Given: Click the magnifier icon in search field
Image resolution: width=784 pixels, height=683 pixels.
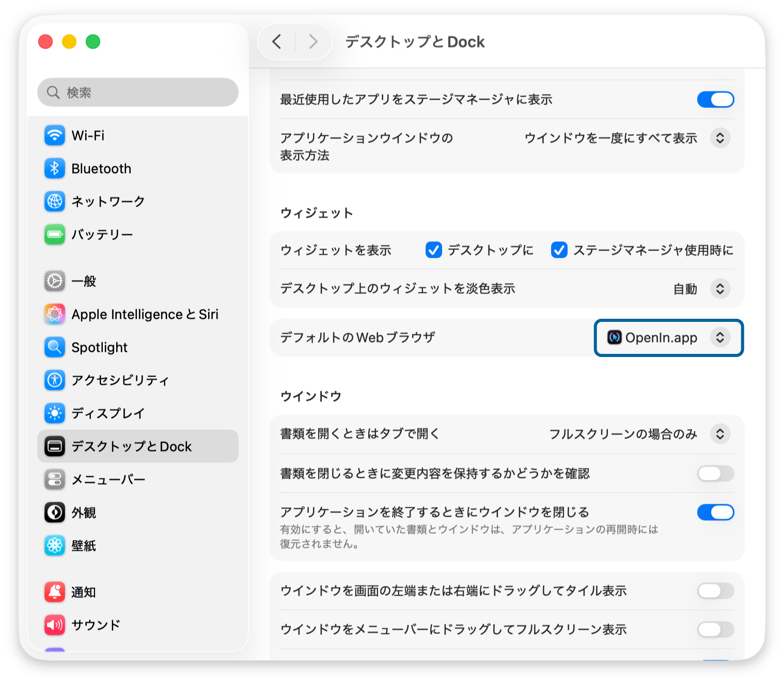Looking at the screenshot, I should pyautogui.click(x=53, y=92).
